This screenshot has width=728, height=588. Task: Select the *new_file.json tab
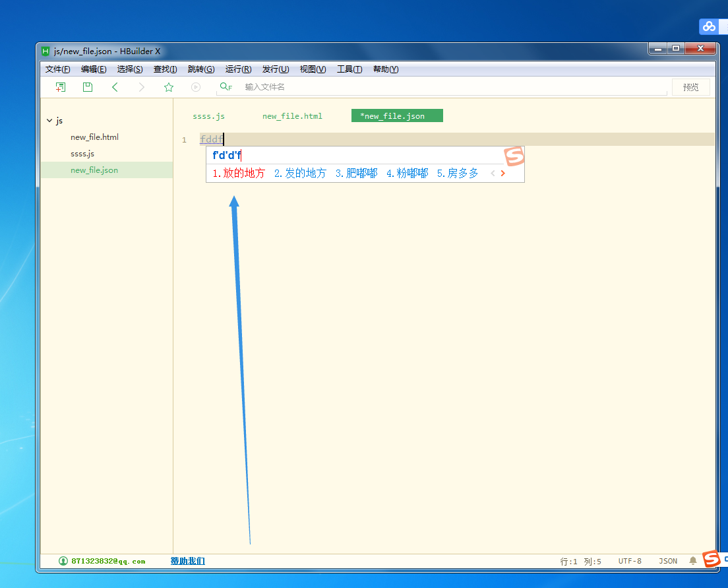397,115
